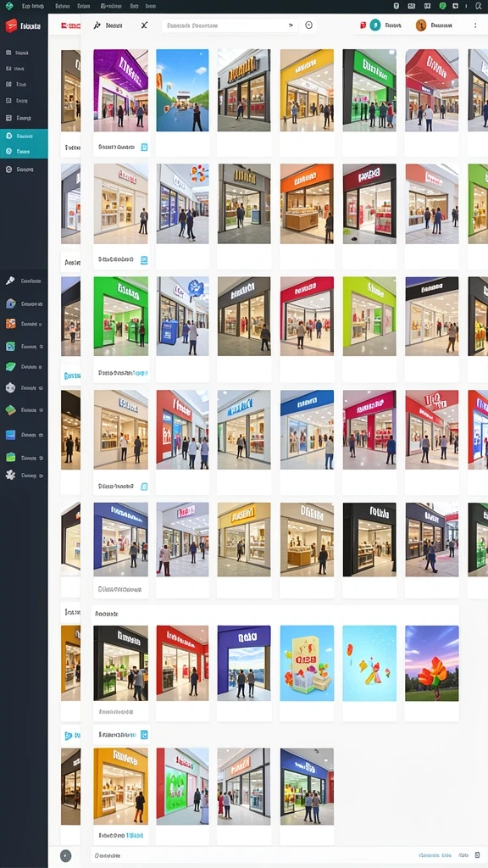Click the magnifier search icon in top bar
The image size is (488, 868).
click(479, 6)
